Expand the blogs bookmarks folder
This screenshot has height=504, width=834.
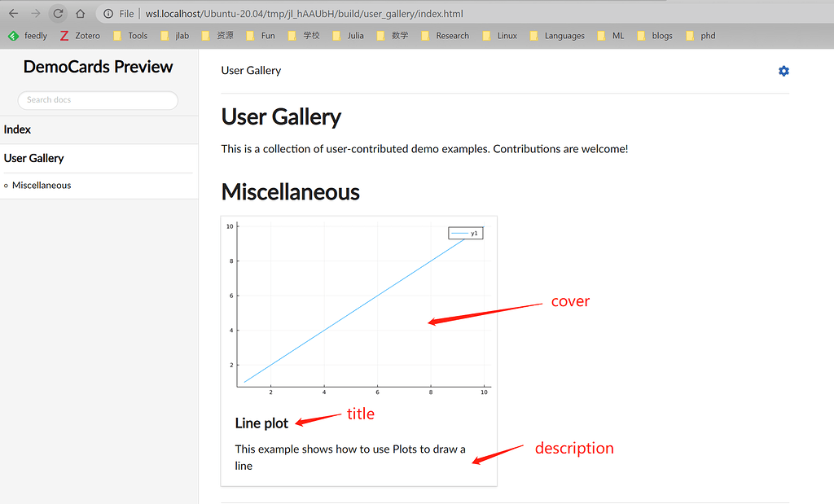pos(654,35)
